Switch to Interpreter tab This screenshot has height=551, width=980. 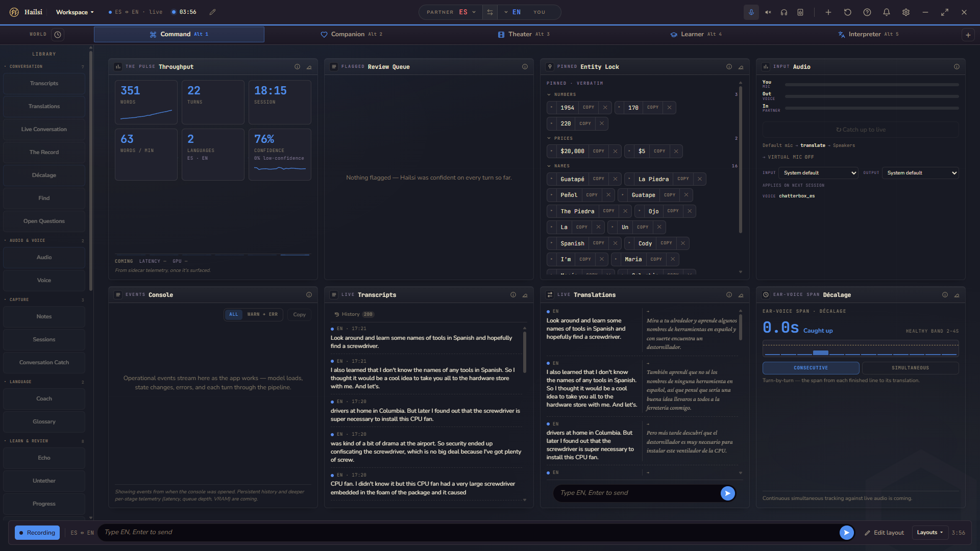pyautogui.click(x=868, y=34)
